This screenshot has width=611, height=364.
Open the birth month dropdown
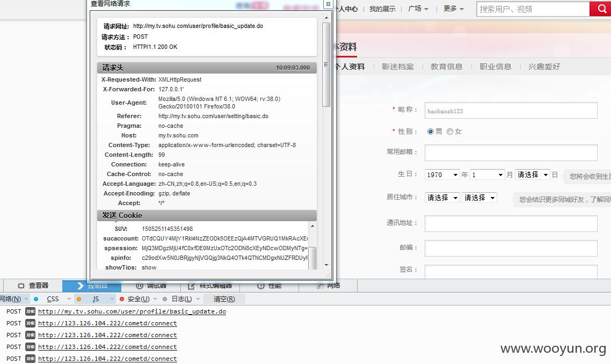488,174
